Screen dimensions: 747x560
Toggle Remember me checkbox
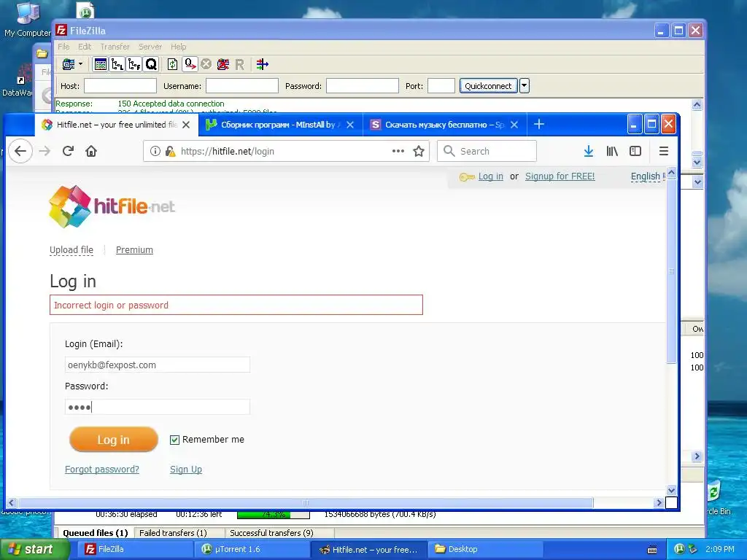click(x=174, y=440)
